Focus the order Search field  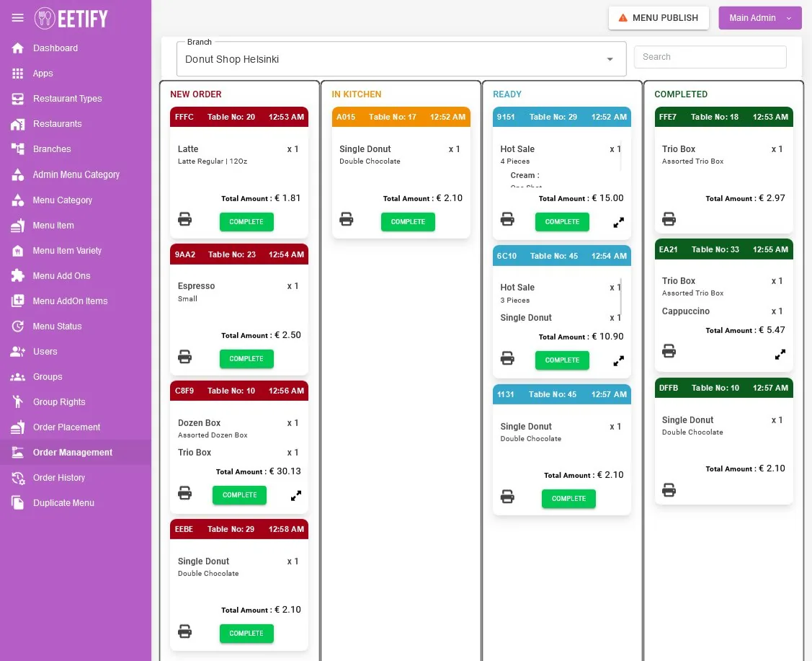coord(710,57)
